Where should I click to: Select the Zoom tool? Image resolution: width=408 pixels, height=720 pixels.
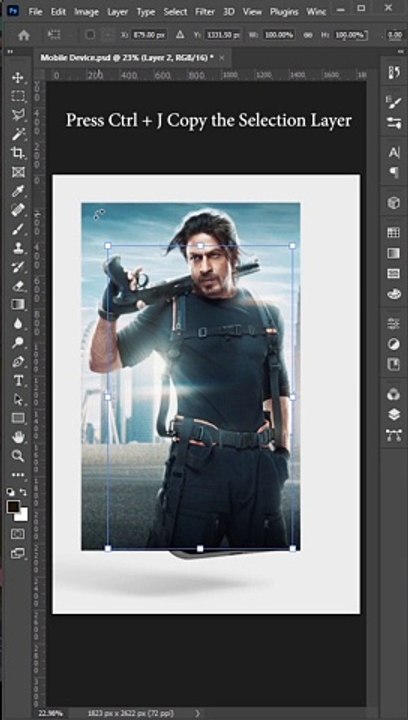(18, 456)
